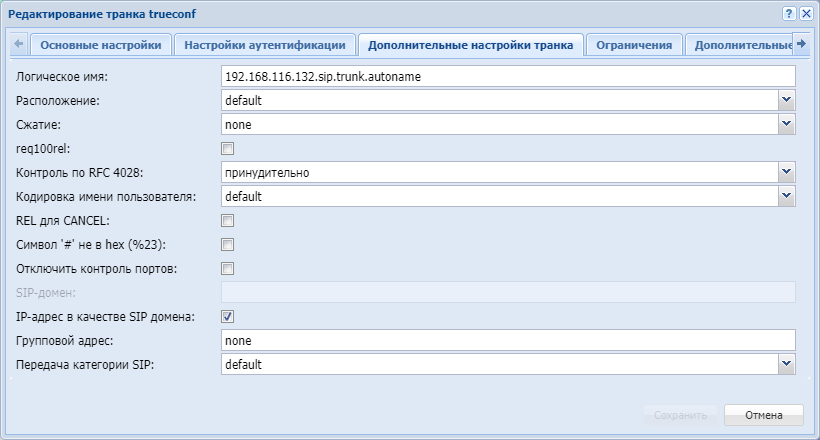
Task: Check the Символ '#' не в hex option
Action: click(x=228, y=244)
